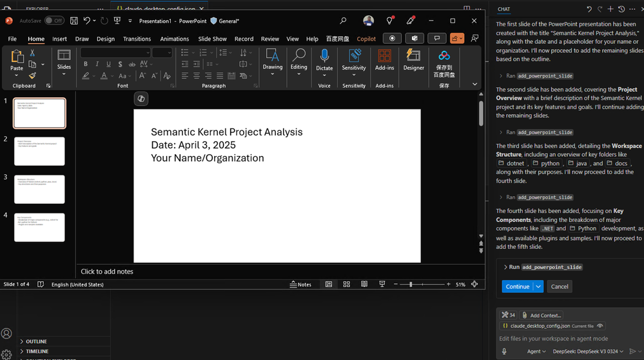Expand the OUTLINE section

tap(36, 341)
